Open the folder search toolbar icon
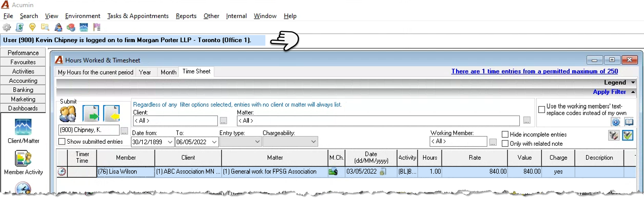This screenshot has height=198, width=644. point(45,27)
